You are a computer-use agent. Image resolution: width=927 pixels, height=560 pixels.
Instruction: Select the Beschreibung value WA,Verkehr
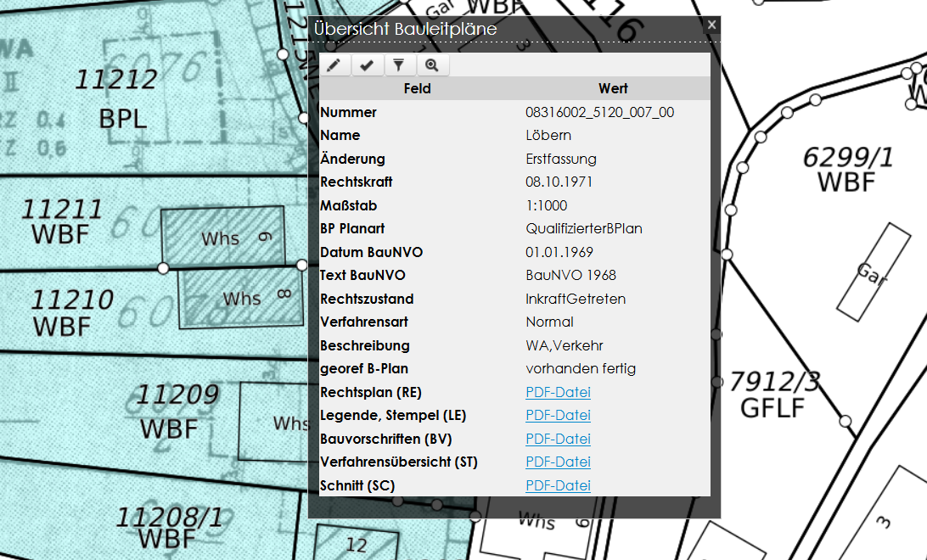click(x=564, y=345)
